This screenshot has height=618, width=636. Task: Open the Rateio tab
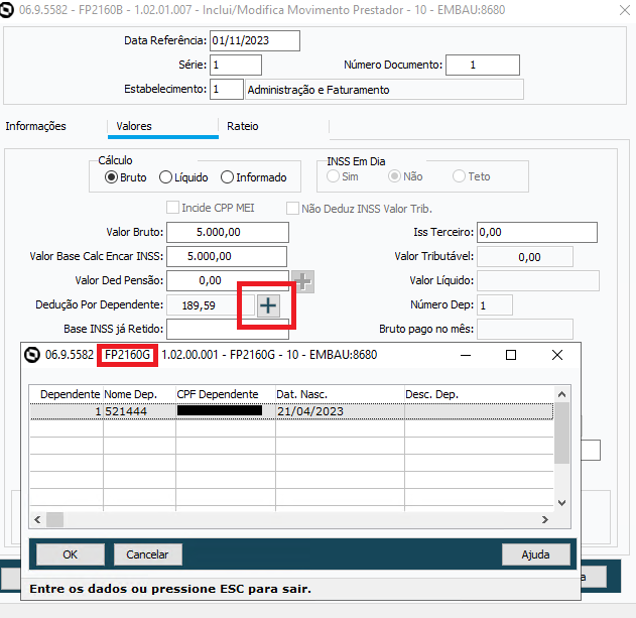tap(243, 126)
